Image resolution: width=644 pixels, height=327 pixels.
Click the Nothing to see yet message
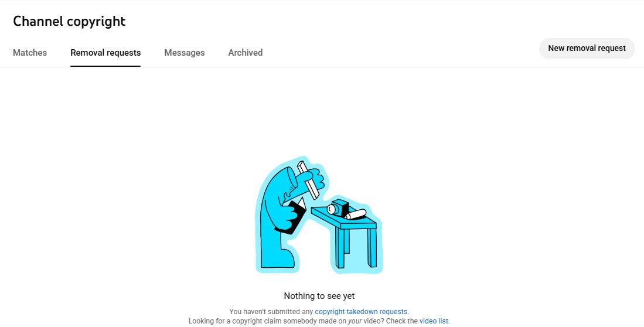point(319,296)
